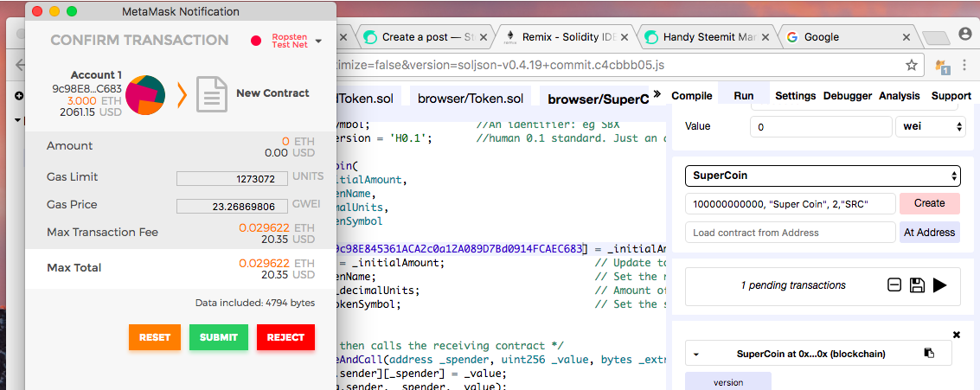Close the Google browser tab
The width and height of the screenshot is (980, 390).
906,37
